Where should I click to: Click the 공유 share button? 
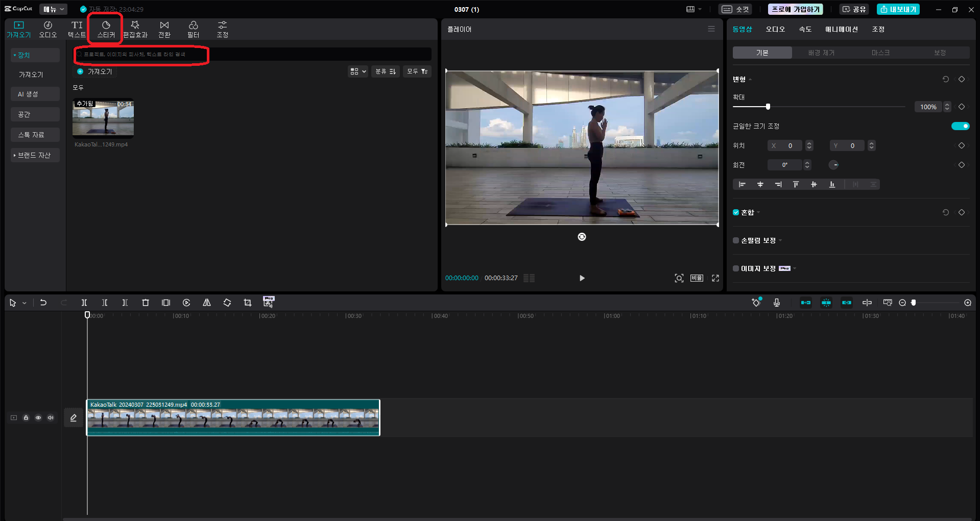click(x=854, y=9)
